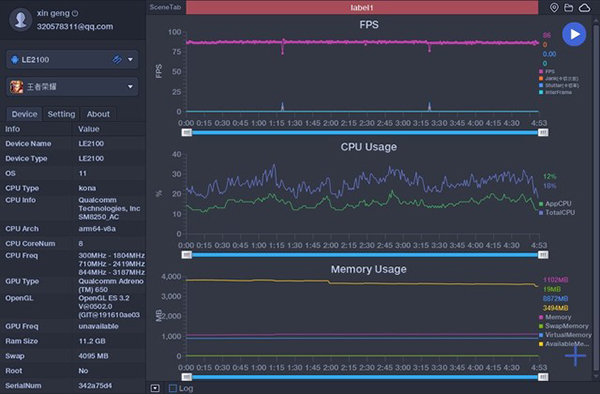Toggle TotalCPU series in CPU legend
This screenshot has width=600, height=394.
(x=557, y=212)
